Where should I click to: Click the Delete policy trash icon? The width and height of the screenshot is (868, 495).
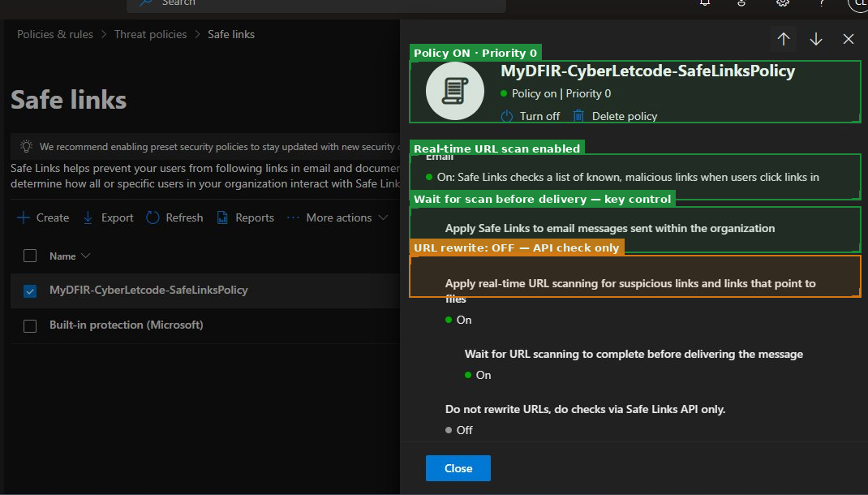click(x=578, y=116)
